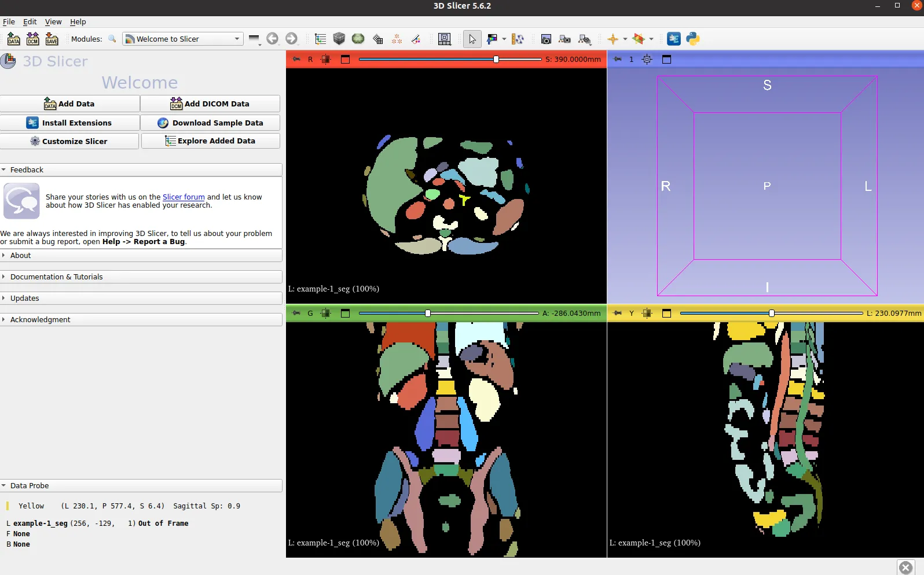Expand the Updates section
The height and width of the screenshot is (575, 924).
click(141, 298)
